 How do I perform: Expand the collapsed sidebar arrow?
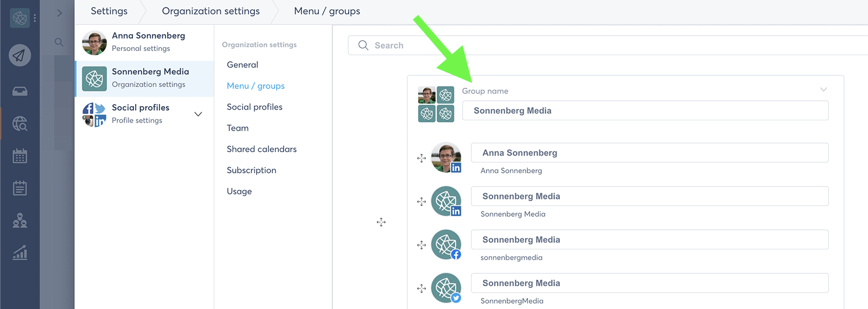pyautogui.click(x=60, y=13)
